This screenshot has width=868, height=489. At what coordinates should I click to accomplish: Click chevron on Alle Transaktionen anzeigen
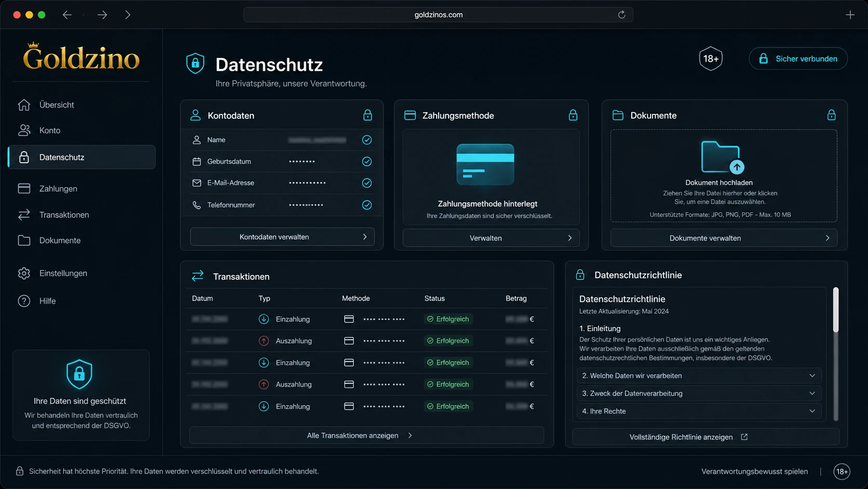click(410, 435)
